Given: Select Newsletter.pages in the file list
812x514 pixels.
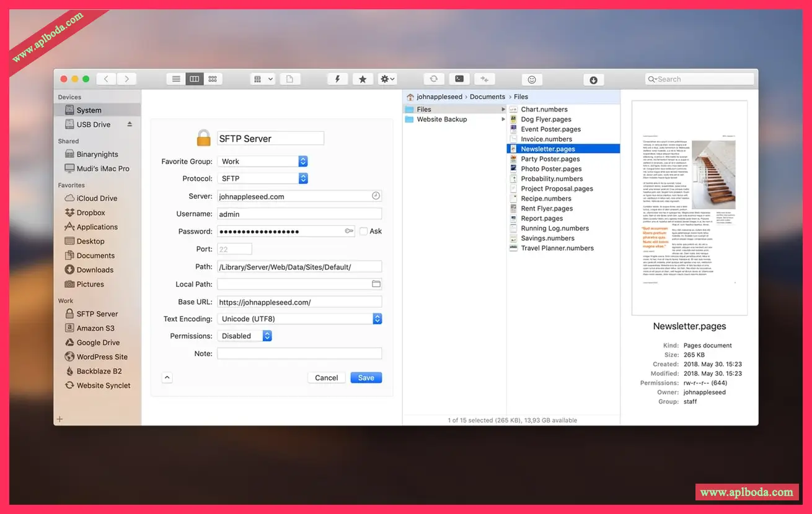Looking at the screenshot, I should click(563, 149).
